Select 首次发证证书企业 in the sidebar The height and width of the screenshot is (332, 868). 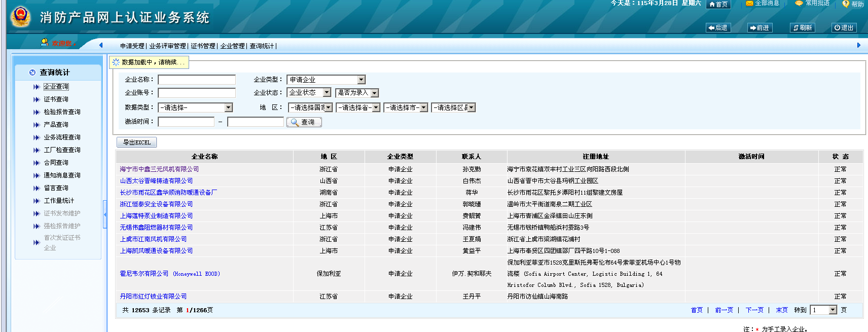click(x=62, y=242)
